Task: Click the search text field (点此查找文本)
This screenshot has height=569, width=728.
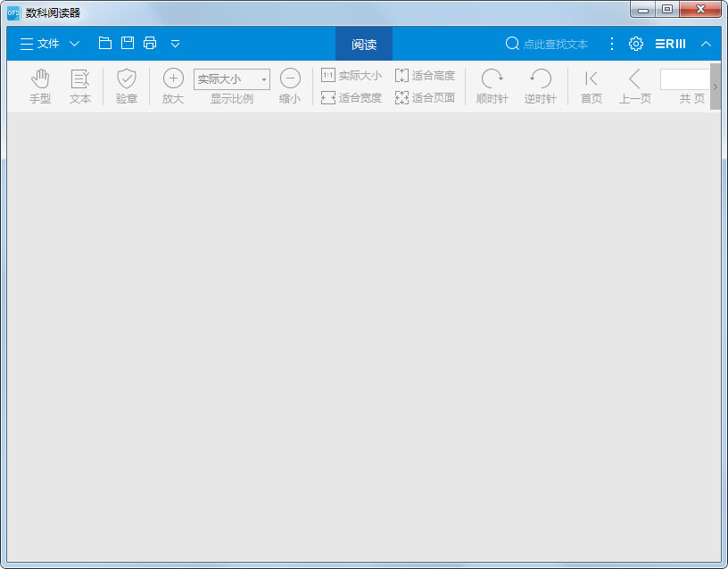Action: point(555,44)
